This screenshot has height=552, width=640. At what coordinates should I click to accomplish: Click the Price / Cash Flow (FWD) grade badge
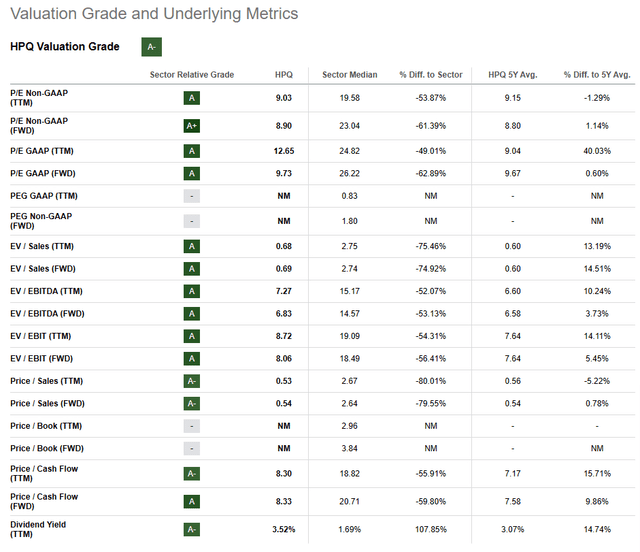tap(191, 501)
